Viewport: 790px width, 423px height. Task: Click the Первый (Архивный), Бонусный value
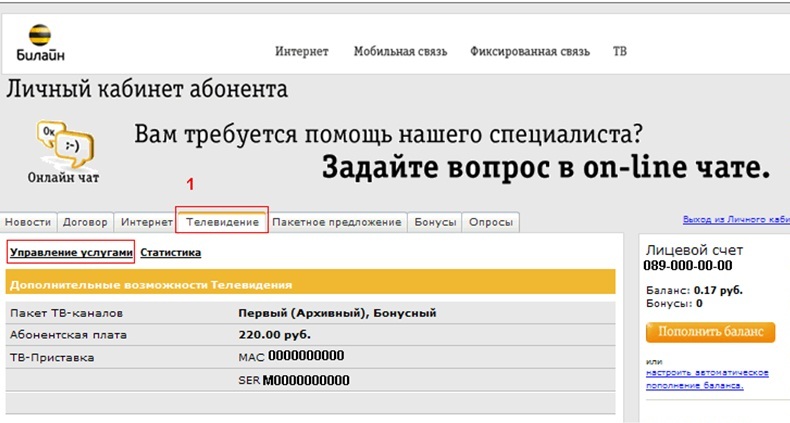tap(337, 313)
